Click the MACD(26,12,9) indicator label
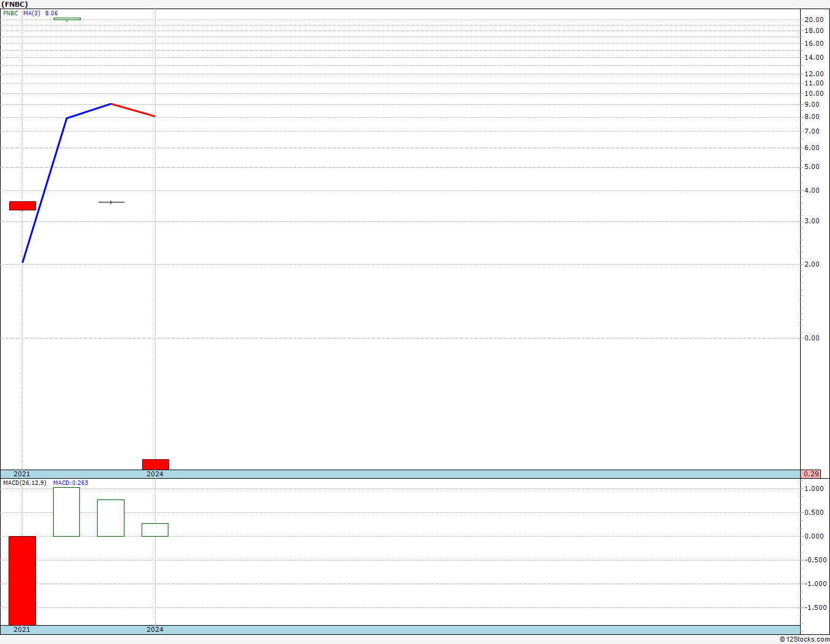Viewport: 830px width, 644px height. [24, 482]
